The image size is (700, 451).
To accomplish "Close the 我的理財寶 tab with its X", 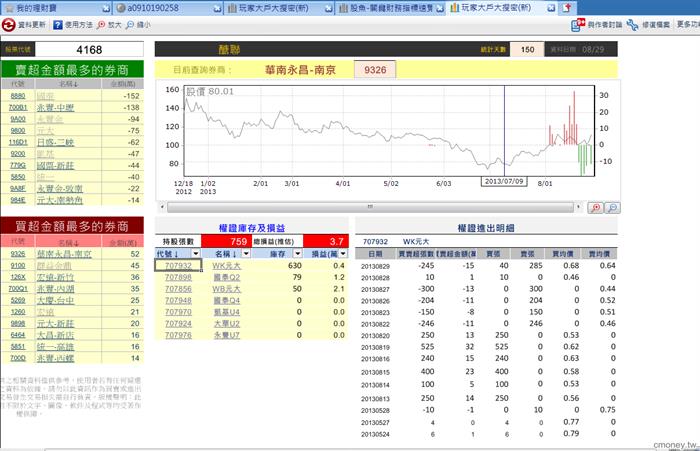I will tap(106, 8).
